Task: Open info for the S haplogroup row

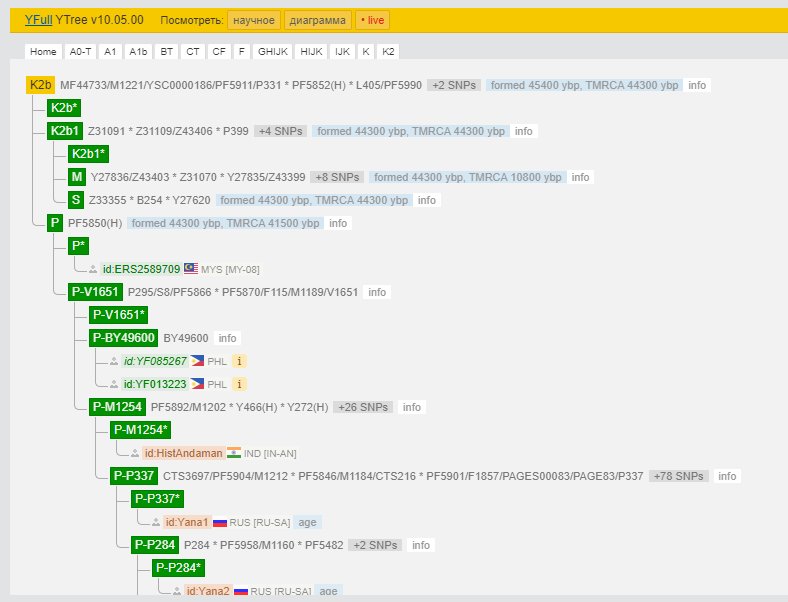Action: (x=427, y=200)
